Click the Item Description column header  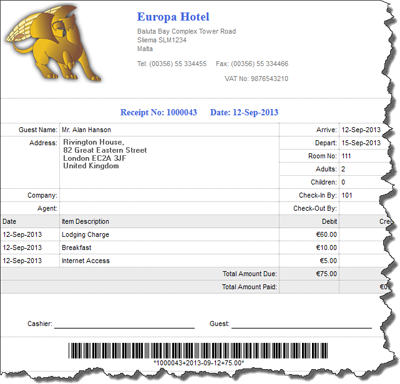(85, 221)
